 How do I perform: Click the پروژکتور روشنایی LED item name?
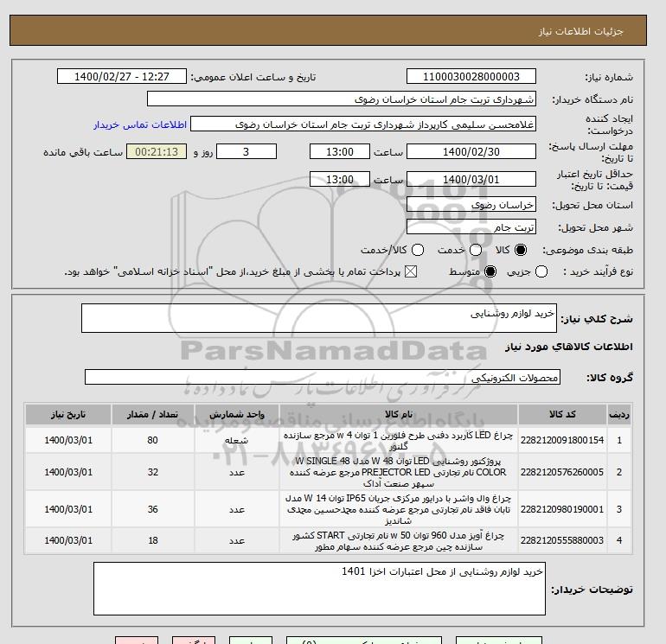399,472
